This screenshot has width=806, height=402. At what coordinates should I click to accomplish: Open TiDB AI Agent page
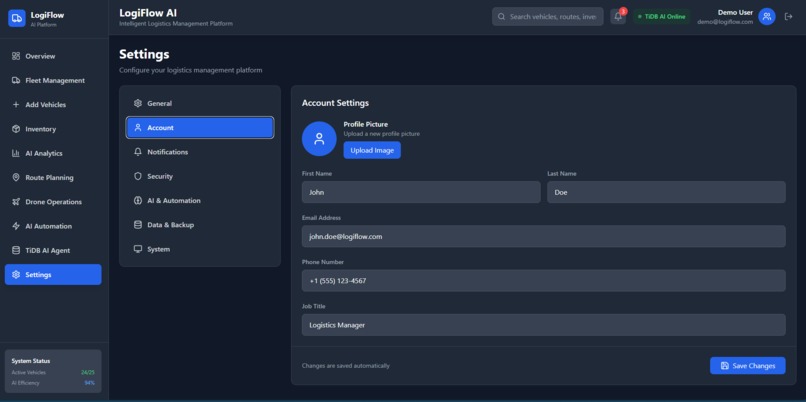point(53,250)
